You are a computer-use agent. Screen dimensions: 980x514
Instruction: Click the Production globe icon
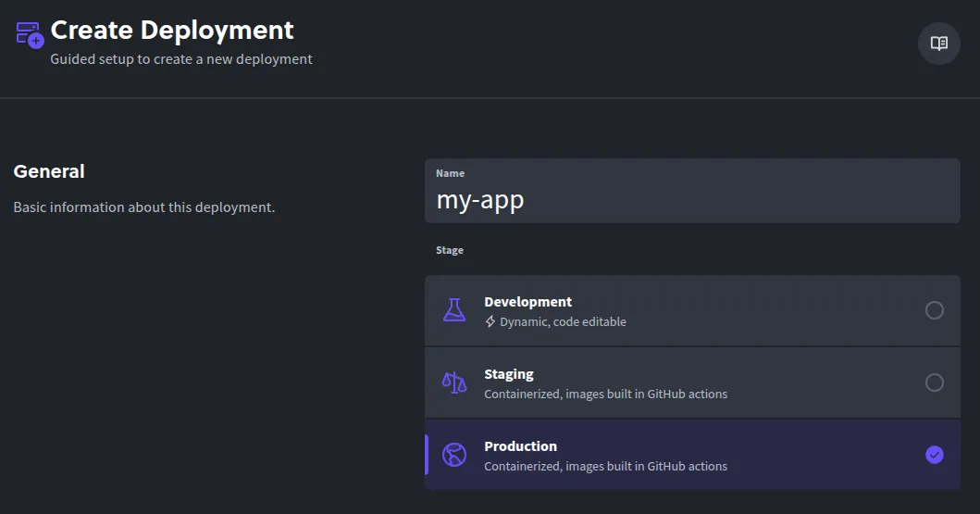tap(453, 455)
